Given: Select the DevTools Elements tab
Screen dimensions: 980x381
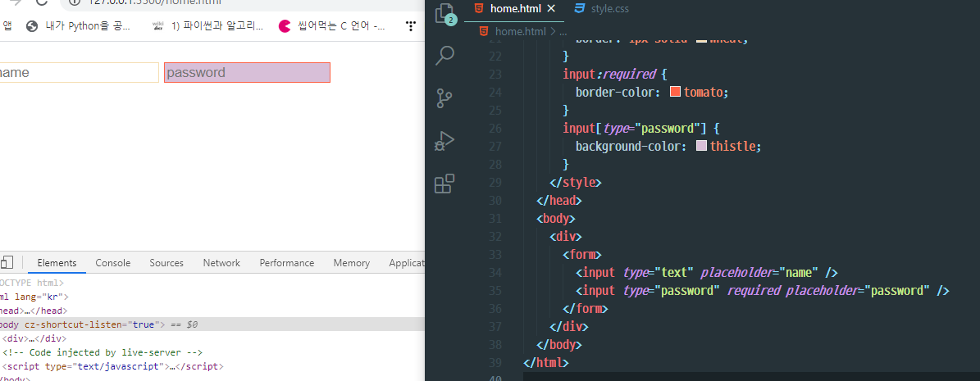Looking at the screenshot, I should (x=57, y=263).
